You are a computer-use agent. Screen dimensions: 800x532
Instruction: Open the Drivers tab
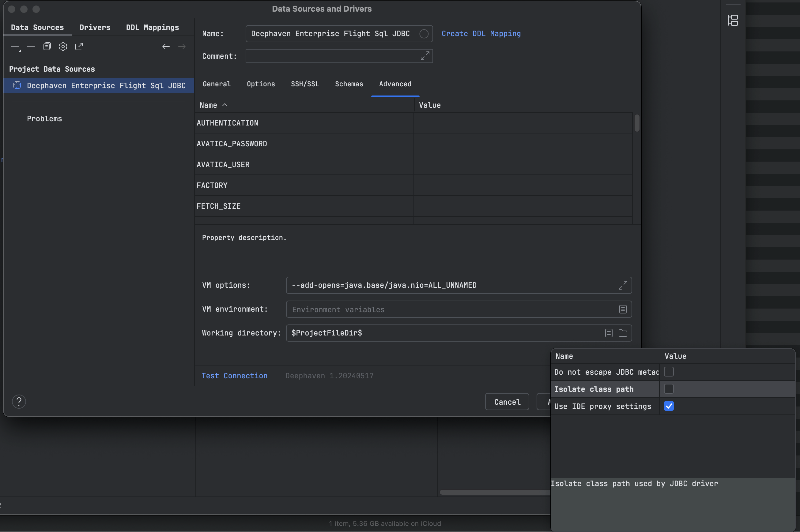pos(95,28)
